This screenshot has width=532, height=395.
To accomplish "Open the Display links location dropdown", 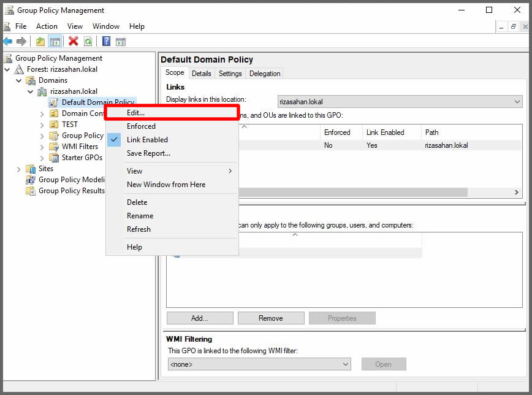I will tap(400, 102).
